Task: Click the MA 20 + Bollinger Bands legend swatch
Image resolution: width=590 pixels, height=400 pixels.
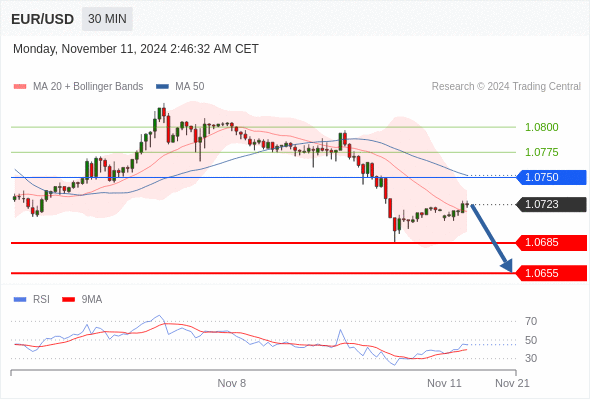Action: pos(20,87)
